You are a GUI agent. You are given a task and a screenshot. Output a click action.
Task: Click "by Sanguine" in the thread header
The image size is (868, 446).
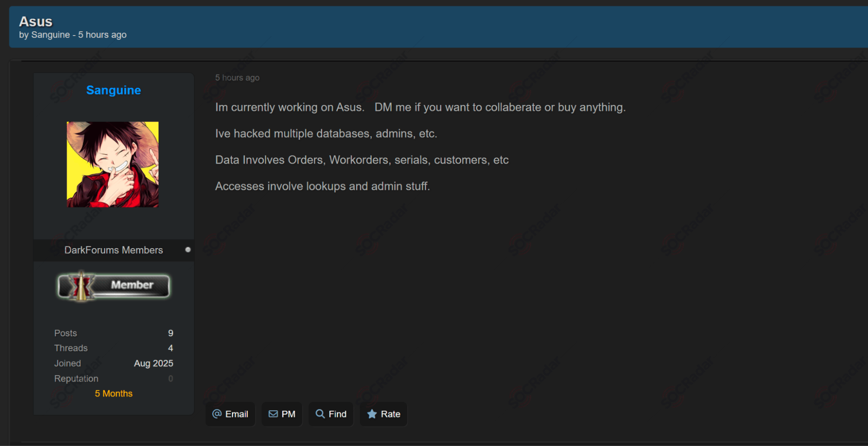tap(44, 35)
